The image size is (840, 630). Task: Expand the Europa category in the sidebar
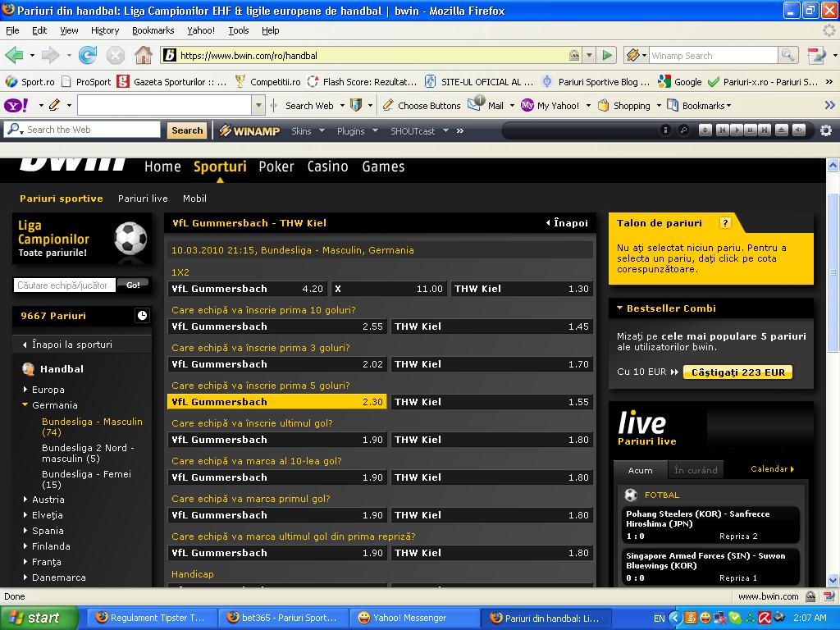(x=43, y=390)
